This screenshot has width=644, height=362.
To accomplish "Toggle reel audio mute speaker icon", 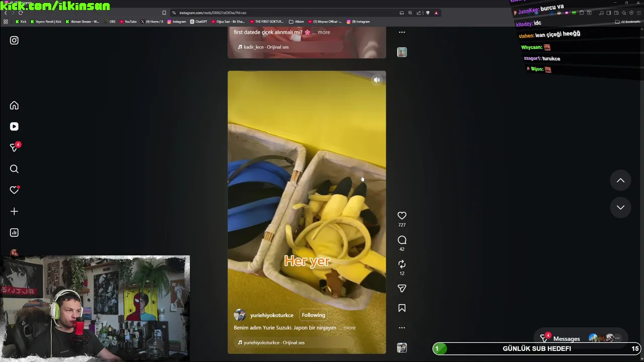I will click(376, 80).
